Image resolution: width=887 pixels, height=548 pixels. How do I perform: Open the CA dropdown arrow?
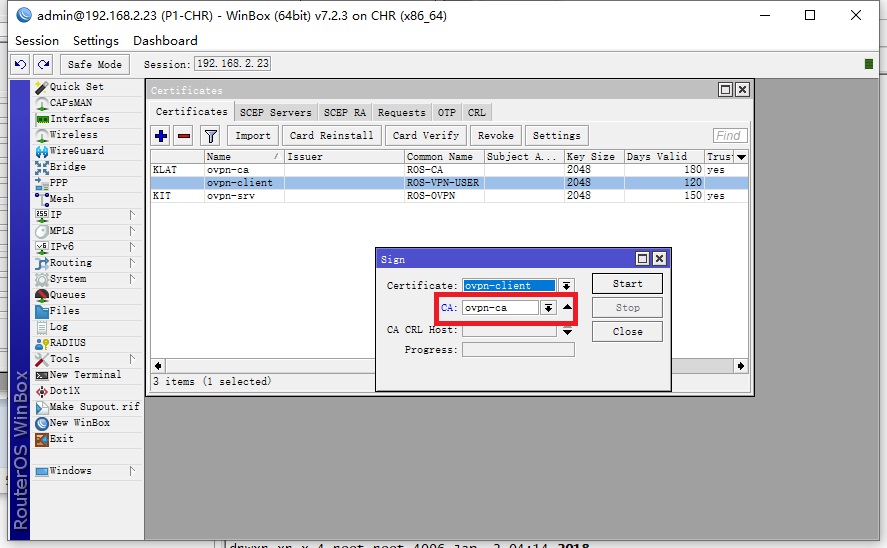coord(548,308)
